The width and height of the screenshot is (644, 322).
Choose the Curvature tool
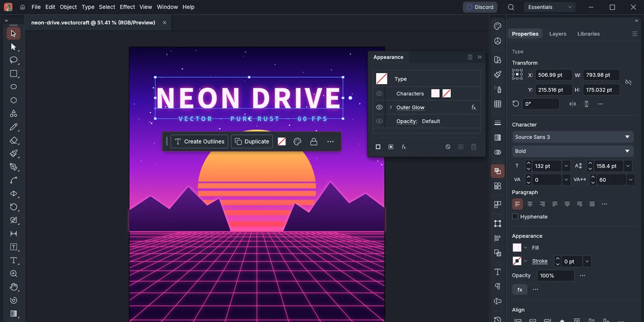(13, 180)
